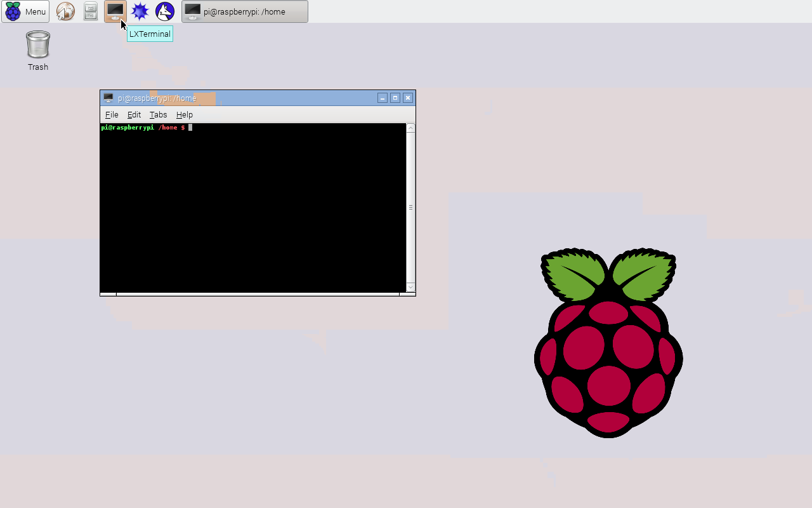Click the terminal window title text
Viewport: 812px width, 508px height.
pos(157,98)
